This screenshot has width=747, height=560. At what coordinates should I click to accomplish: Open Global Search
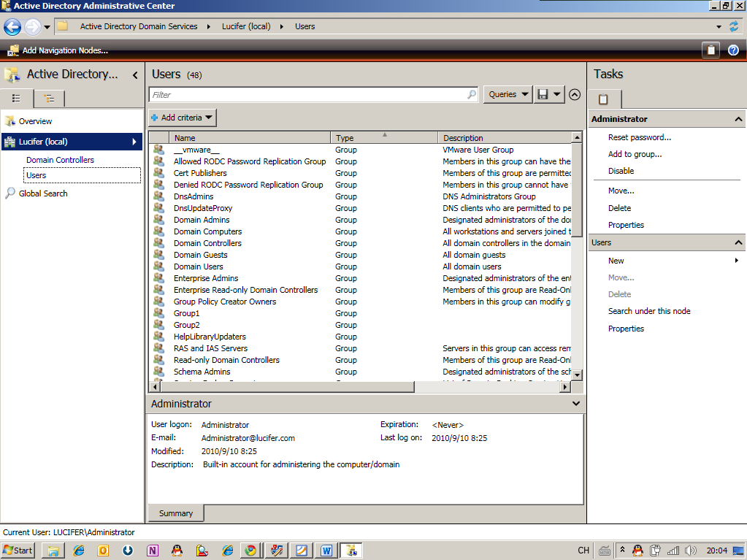point(43,193)
